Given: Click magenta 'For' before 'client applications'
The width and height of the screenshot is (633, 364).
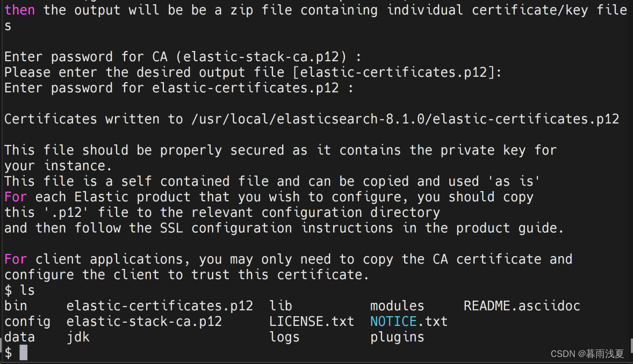Looking at the screenshot, I should coord(16,259).
